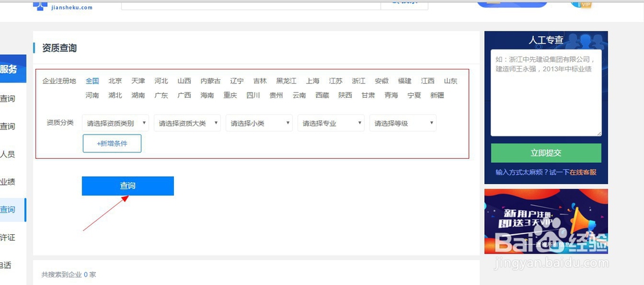Pick 内蒙古 region

(x=211, y=81)
